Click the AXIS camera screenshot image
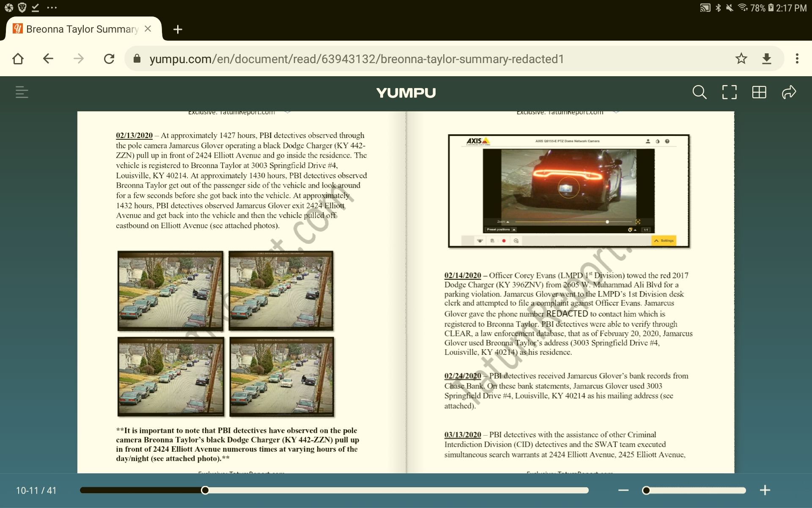Image resolution: width=812 pixels, height=508 pixels. point(569,191)
